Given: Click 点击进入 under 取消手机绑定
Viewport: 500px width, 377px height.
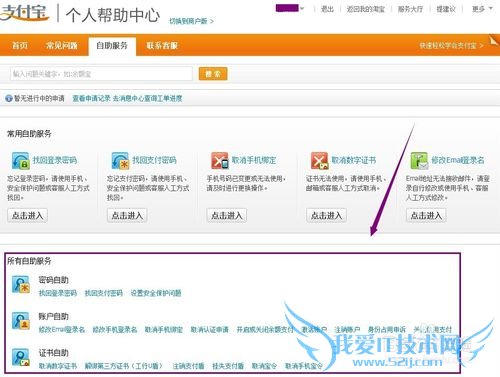Looking at the screenshot, I should tap(227, 215).
